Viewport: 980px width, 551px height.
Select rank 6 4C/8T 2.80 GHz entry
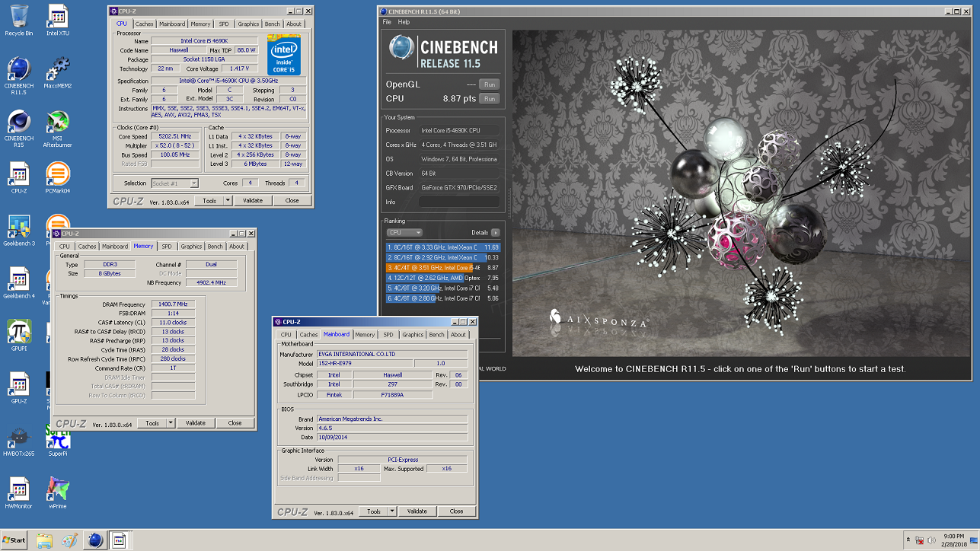click(x=442, y=298)
